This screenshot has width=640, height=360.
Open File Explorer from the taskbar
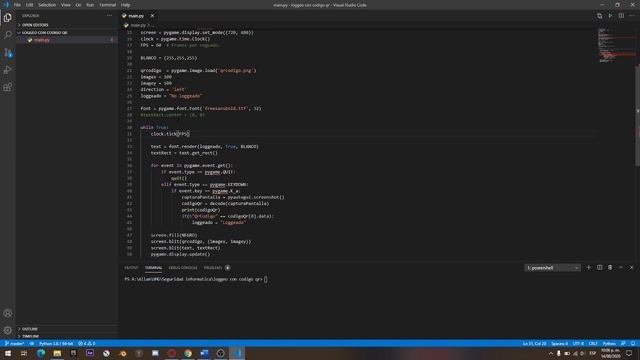[x=57, y=353]
